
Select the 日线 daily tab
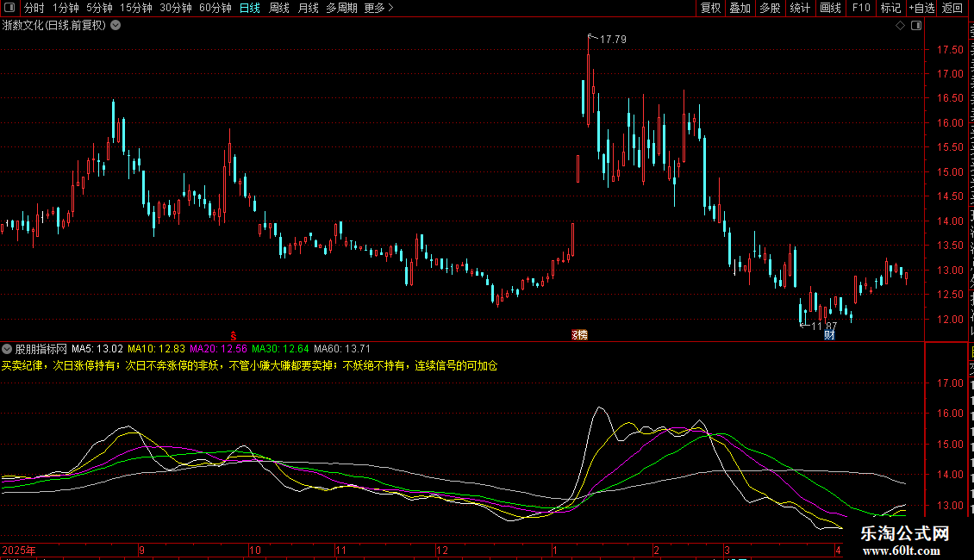[250, 8]
